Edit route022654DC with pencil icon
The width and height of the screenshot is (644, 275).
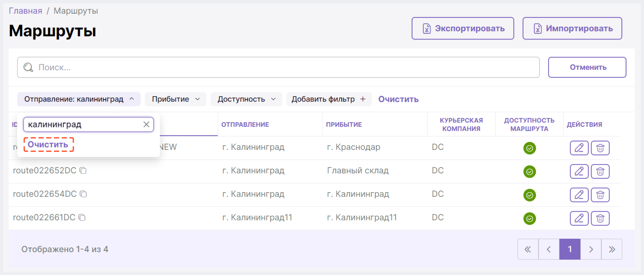pyautogui.click(x=579, y=195)
